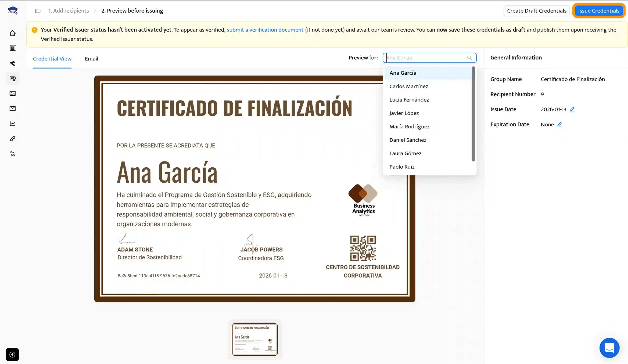Image resolution: width=628 pixels, height=364 pixels.
Task: Click the sidebar panel toggle icon
Action: pyautogui.click(x=38, y=11)
